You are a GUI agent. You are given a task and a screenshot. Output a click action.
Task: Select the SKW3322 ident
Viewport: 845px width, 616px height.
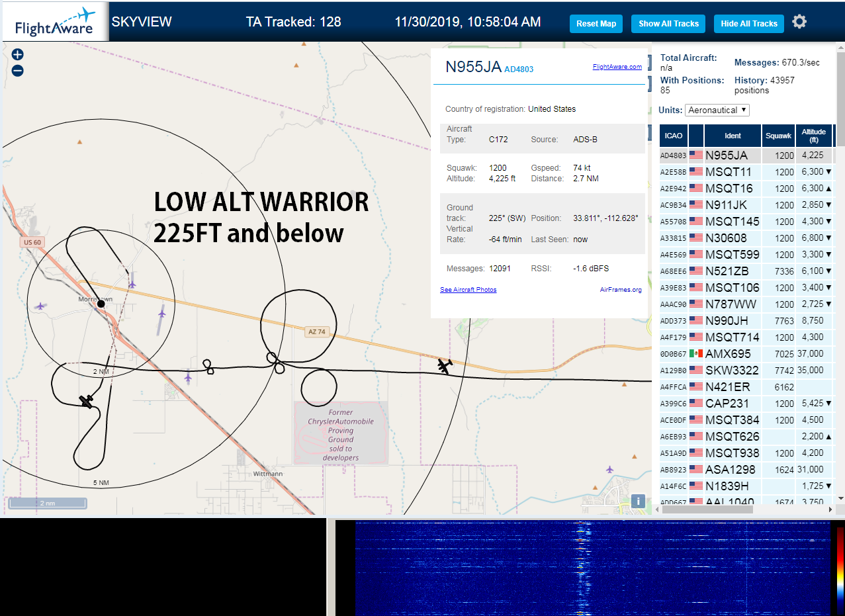click(732, 371)
